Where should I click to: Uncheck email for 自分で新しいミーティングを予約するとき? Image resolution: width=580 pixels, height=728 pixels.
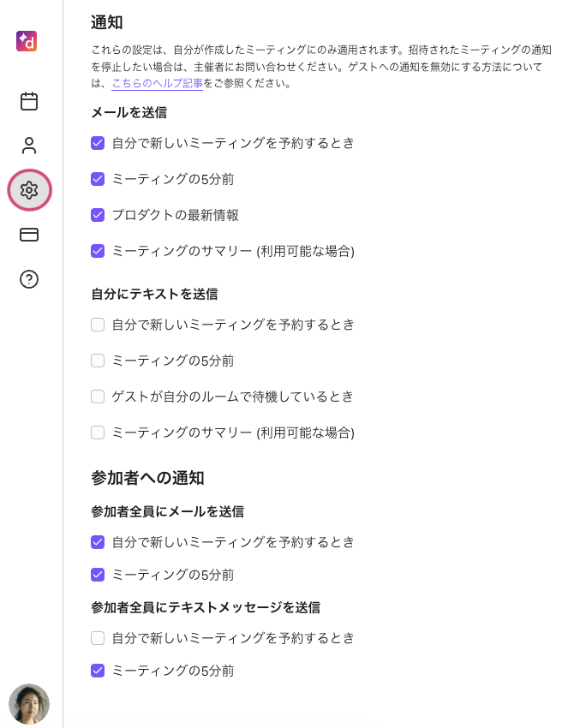tap(98, 143)
